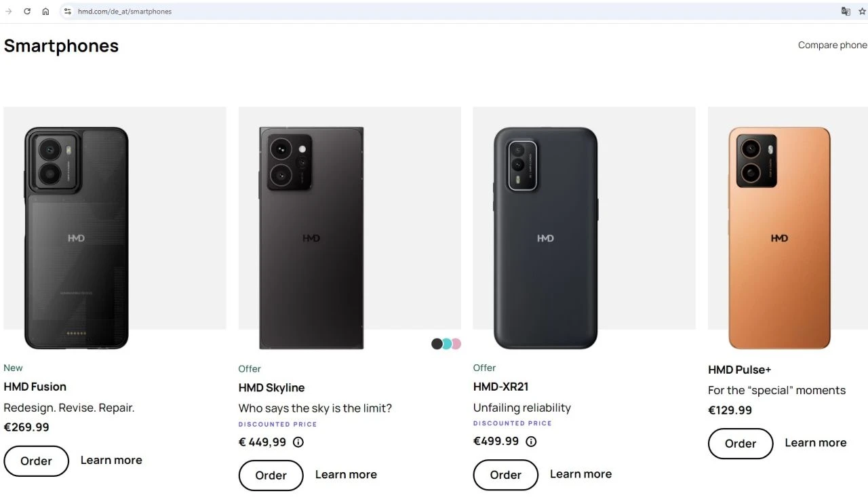Click the browser address bar
This screenshot has height=504, width=868.
click(x=271, y=11)
